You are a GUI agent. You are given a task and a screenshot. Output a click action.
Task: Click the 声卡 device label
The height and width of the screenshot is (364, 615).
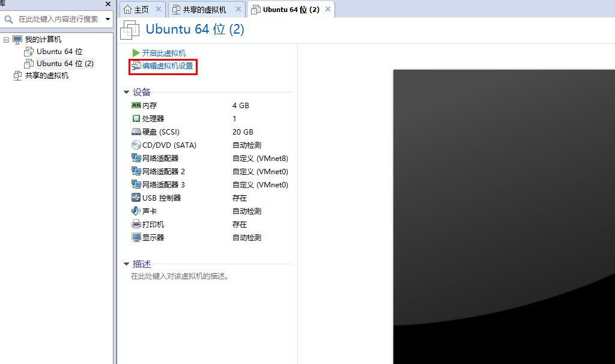click(150, 211)
